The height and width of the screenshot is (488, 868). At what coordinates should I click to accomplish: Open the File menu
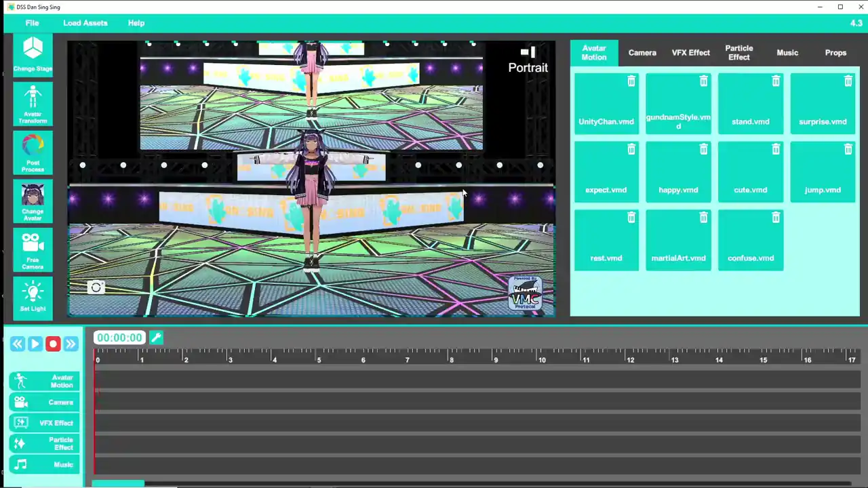(32, 23)
